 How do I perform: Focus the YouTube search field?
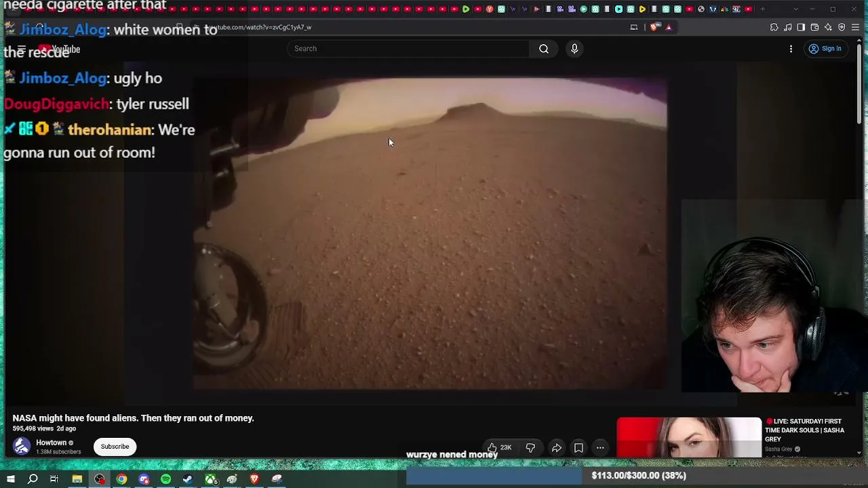[x=409, y=49]
